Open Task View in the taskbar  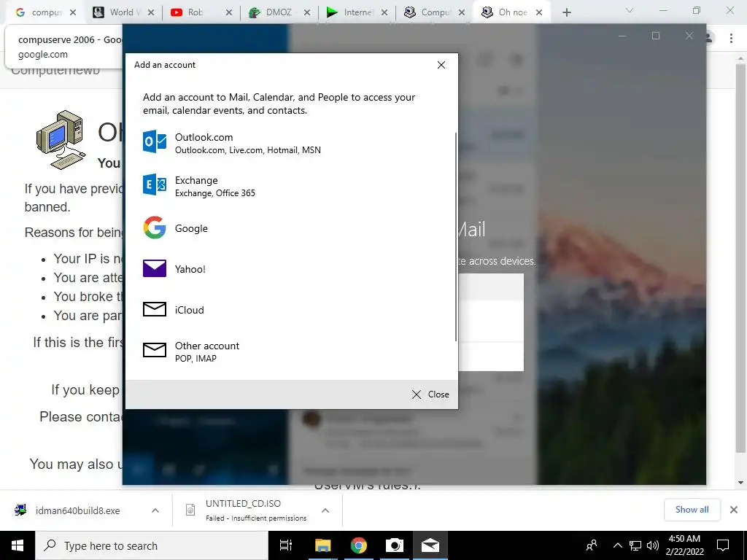click(286, 545)
